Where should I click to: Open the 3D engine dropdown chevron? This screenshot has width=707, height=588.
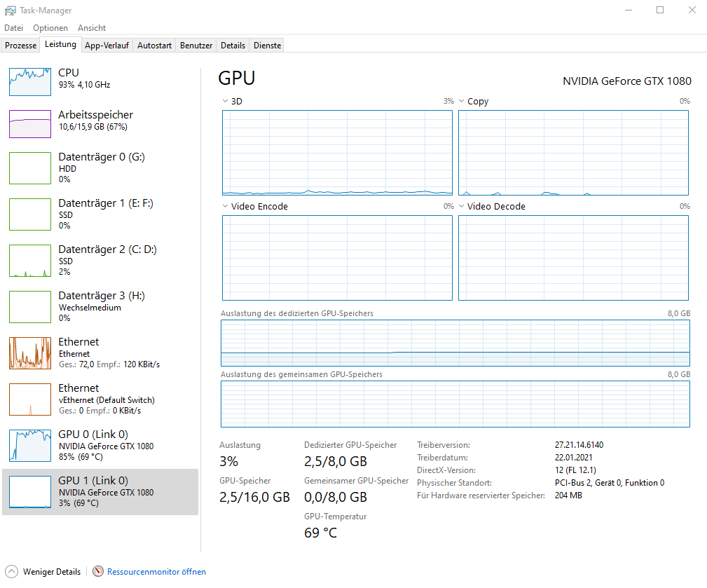(x=225, y=101)
